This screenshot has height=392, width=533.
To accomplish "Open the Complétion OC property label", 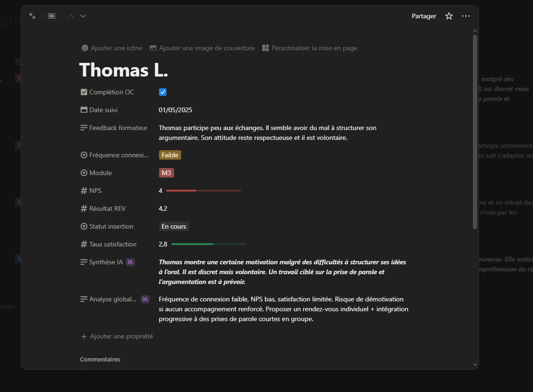I will coord(107,92).
